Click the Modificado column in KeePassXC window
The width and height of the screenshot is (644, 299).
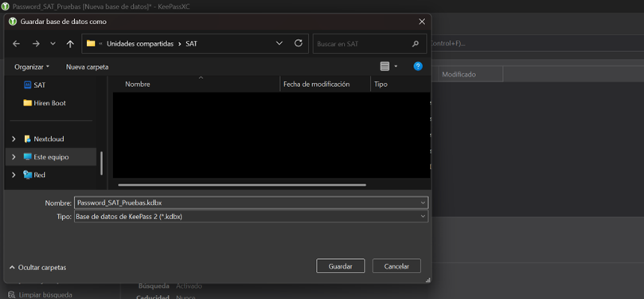tap(459, 74)
